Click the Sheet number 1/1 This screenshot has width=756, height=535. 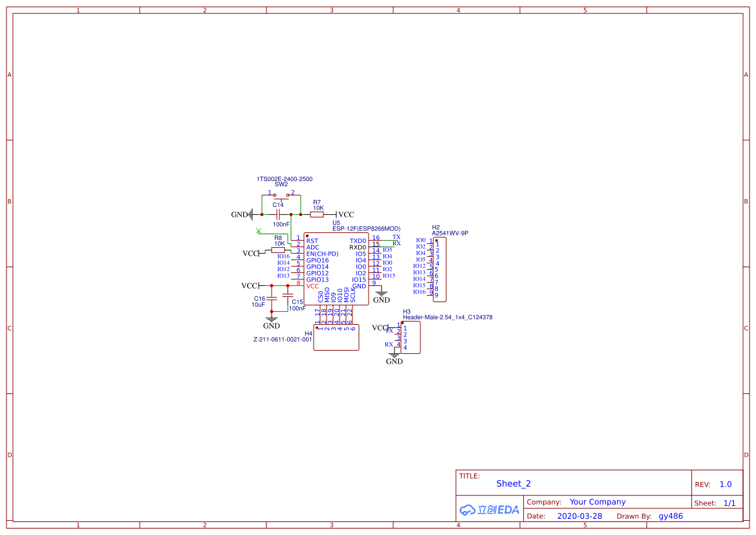(729, 503)
